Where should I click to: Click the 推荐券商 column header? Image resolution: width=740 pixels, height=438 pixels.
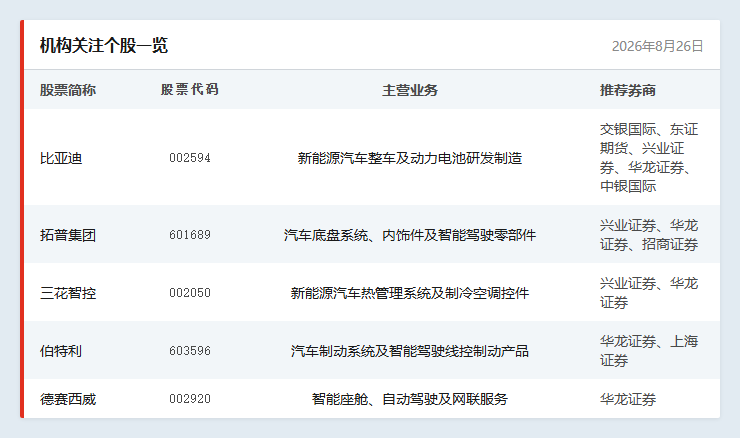(x=628, y=90)
